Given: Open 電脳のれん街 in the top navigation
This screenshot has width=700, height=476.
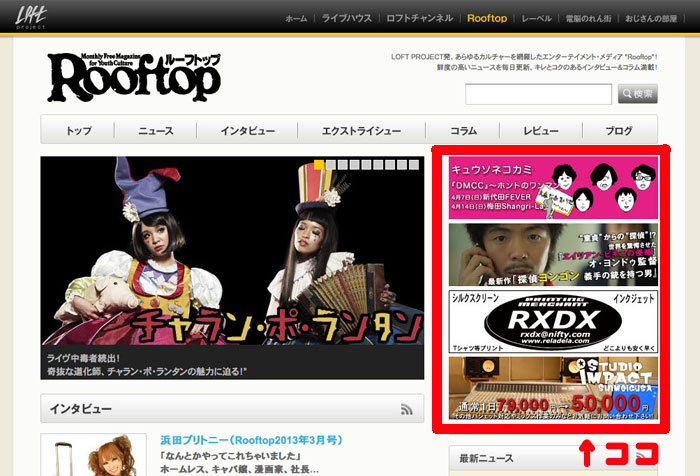Looking at the screenshot, I should pyautogui.click(x=588, y=19).
